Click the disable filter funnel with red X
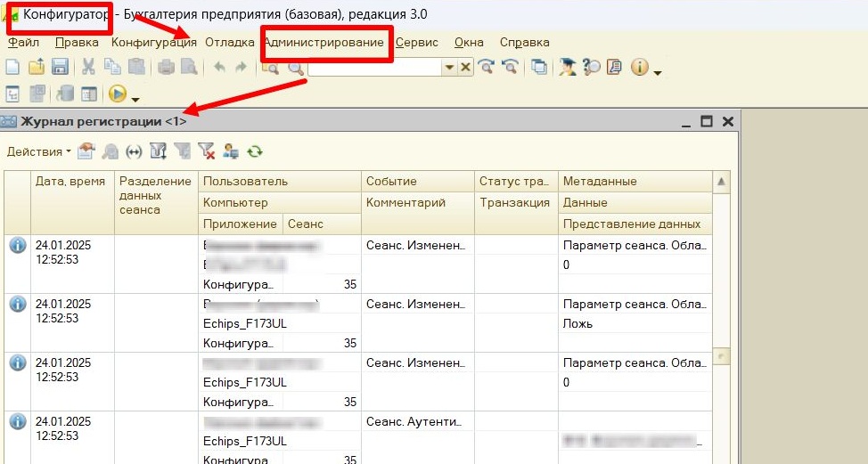Viewport: 868px width, 464px height. (207, 151)
